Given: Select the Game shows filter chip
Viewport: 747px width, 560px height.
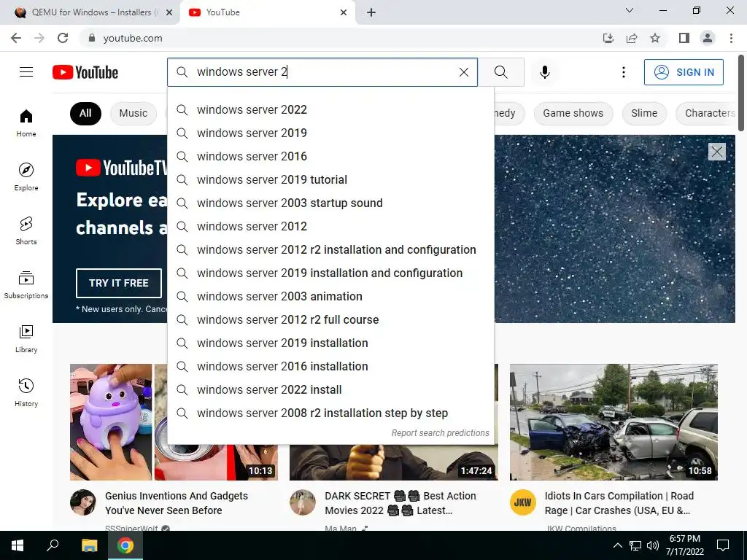Looking at the screenshot, I should pos(573,113).
